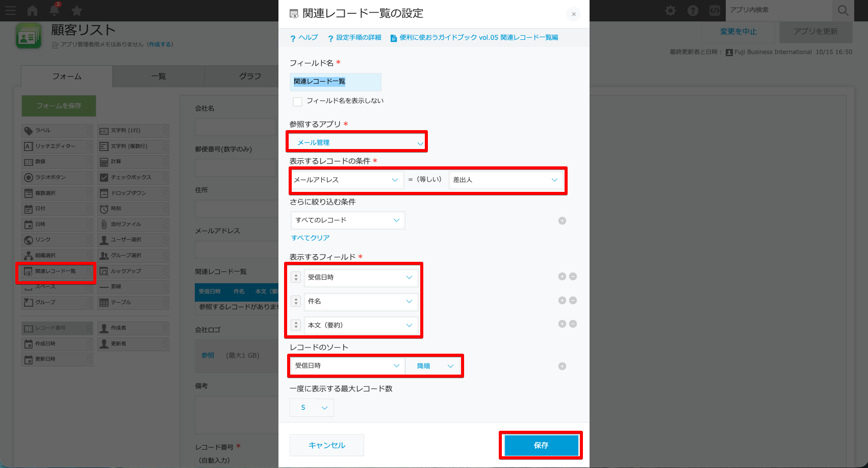Open the max record count dropdown
This screenshot has height=468, width=868.
[312, 408]
